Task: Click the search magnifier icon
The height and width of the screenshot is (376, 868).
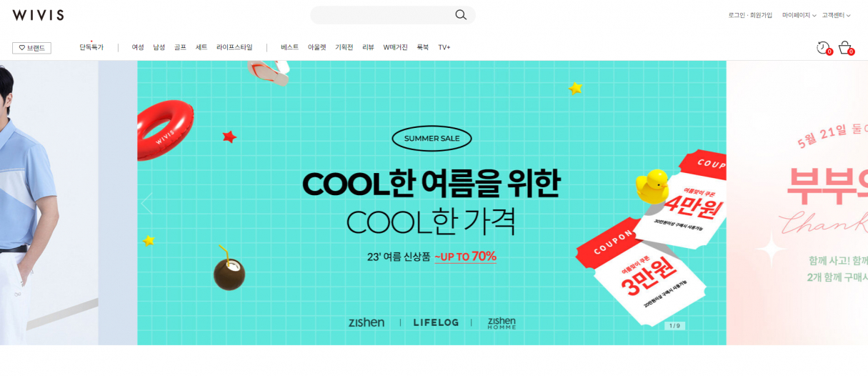Action: click(461, 15)
